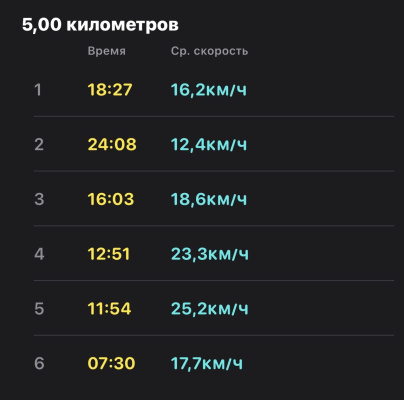Select split number 1

point(38,90)
